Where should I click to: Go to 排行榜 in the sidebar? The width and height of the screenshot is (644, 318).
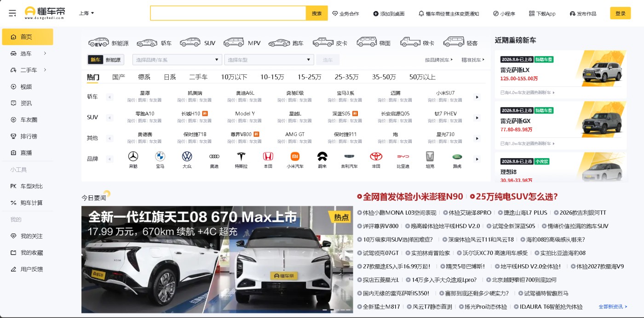(x=28, y=136)
